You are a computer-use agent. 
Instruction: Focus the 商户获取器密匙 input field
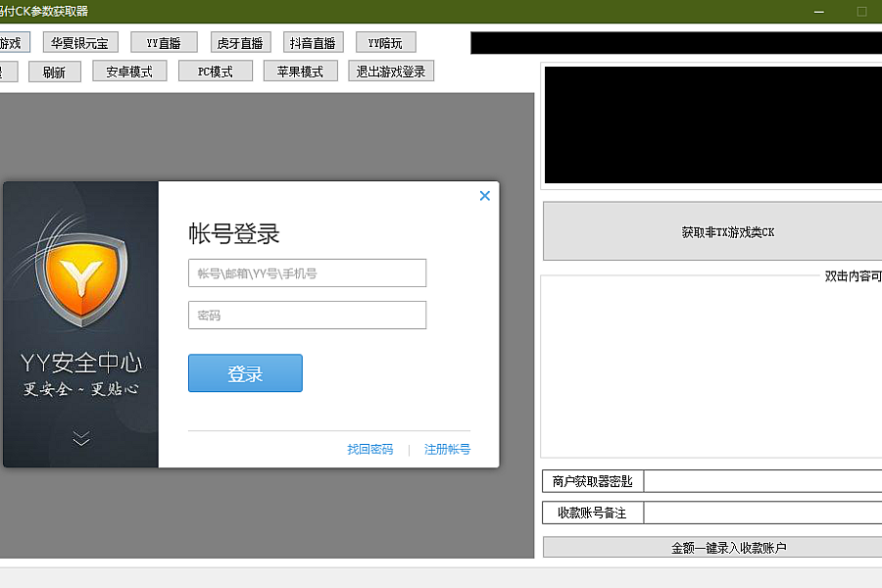point(762,481)
